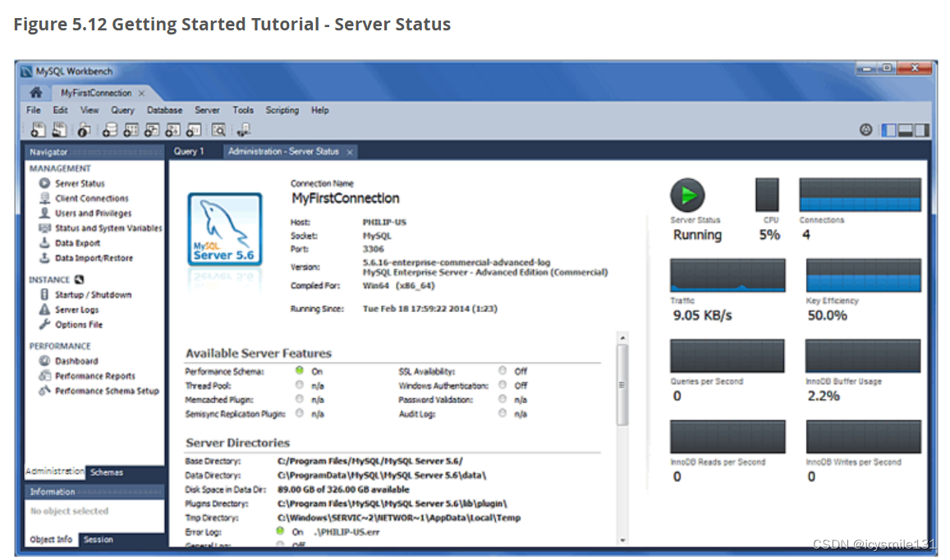This screenshot has width=950, height=560.
Task: Click the Startup / Shutdown icon
Action: click(x=44, y=294)
